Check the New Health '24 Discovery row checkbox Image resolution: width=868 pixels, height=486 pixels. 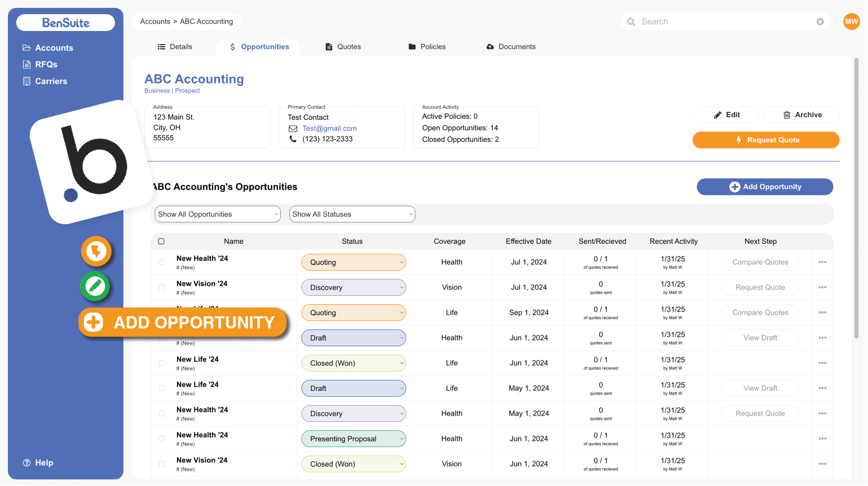point(162,413)
